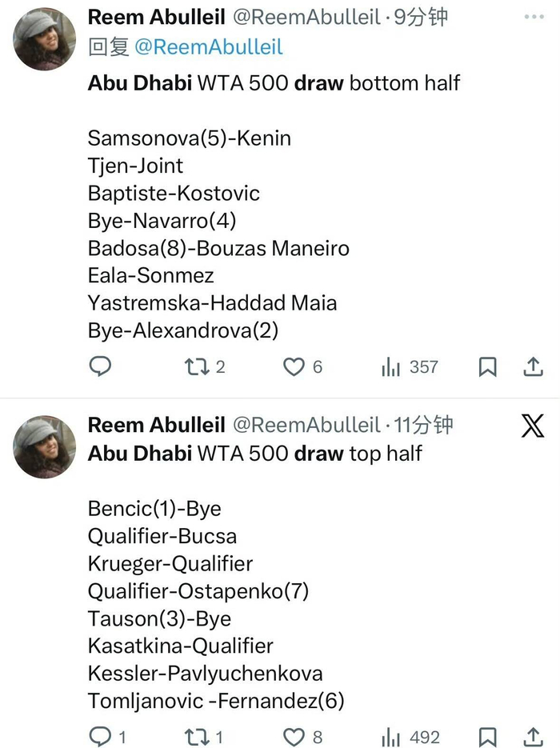Open the replied-to @ReemAbulleil mention link

(x=207, y=47)
